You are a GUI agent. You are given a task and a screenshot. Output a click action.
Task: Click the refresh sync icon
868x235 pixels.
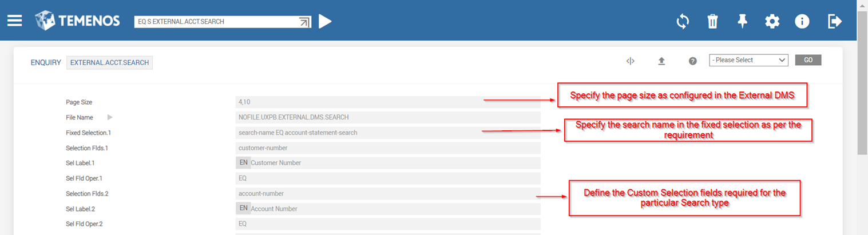coord(682,22)
